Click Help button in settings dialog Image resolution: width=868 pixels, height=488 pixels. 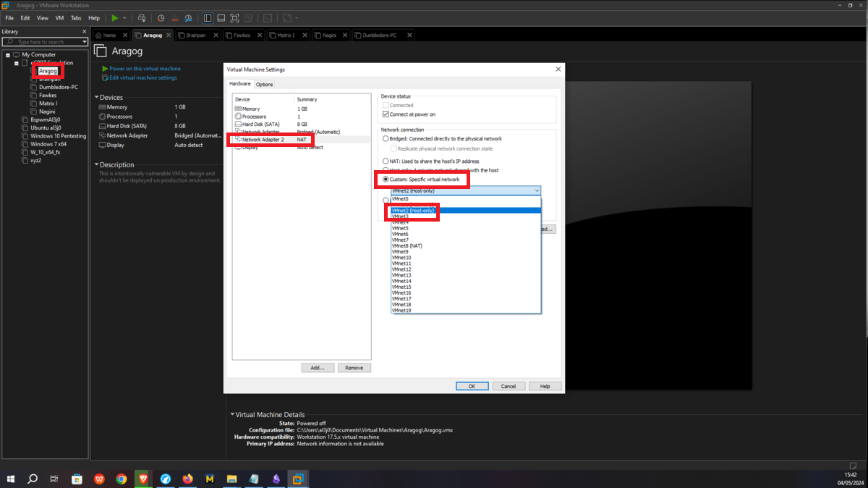click(545, 386)
